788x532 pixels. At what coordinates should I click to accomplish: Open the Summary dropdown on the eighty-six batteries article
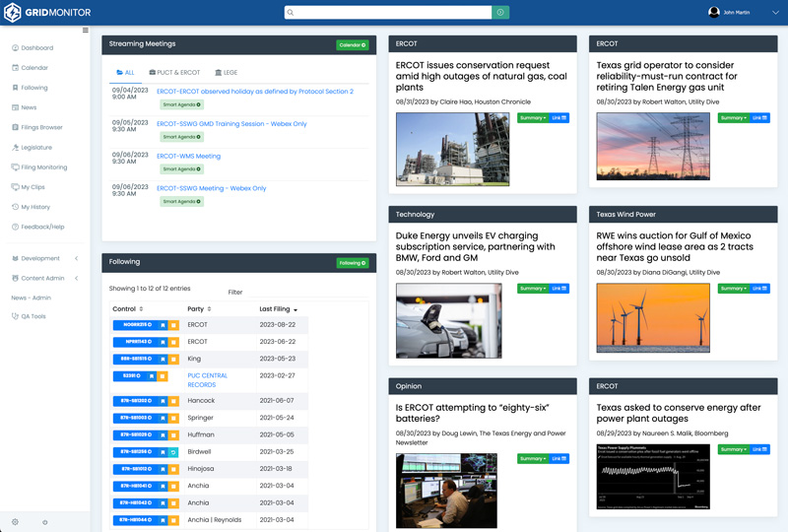click(x=533, y=458)
